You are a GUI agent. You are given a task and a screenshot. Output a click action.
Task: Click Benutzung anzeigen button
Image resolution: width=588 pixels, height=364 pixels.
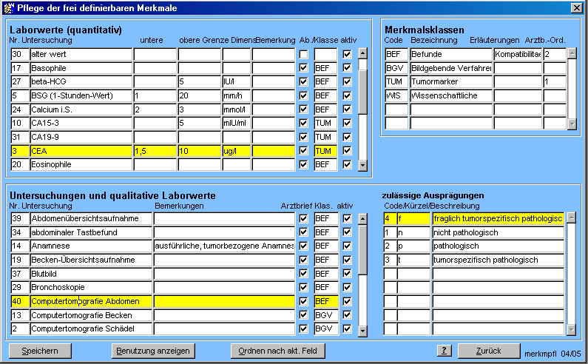coord(152,351)
